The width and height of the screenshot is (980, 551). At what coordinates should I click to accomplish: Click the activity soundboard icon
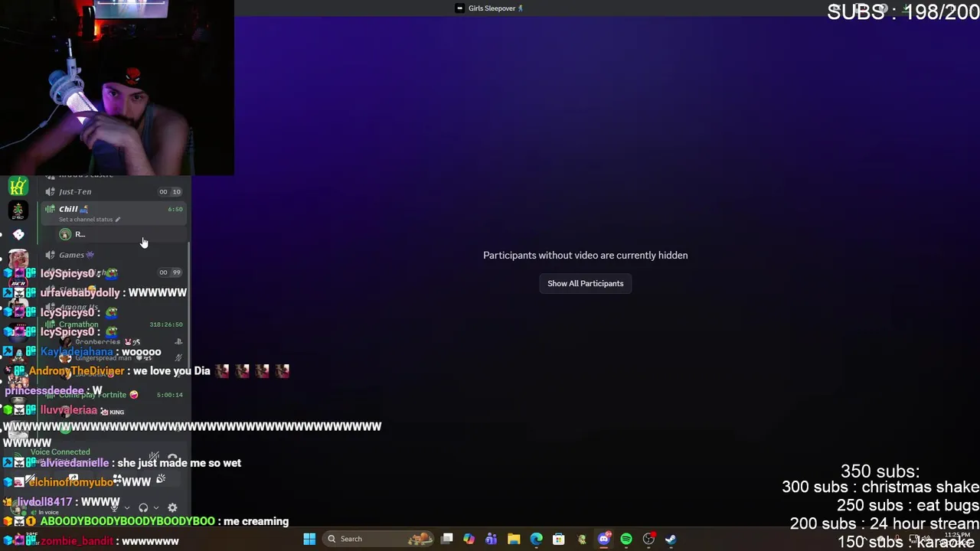click(160, 479)
